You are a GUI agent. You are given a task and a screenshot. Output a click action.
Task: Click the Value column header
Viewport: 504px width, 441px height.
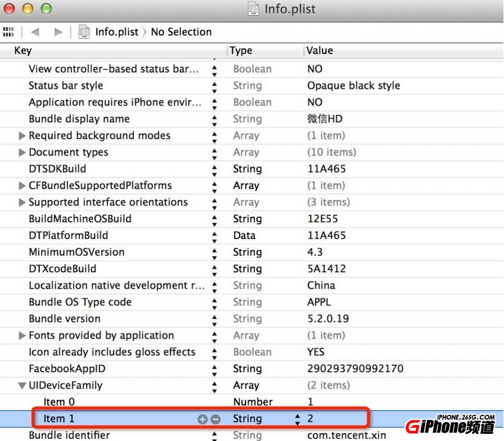pos(320,50)
